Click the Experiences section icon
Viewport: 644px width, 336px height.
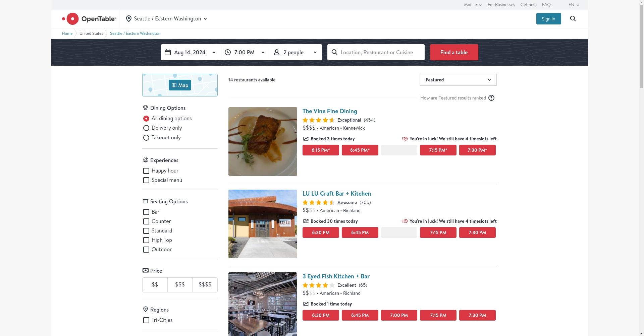point(145,160)
